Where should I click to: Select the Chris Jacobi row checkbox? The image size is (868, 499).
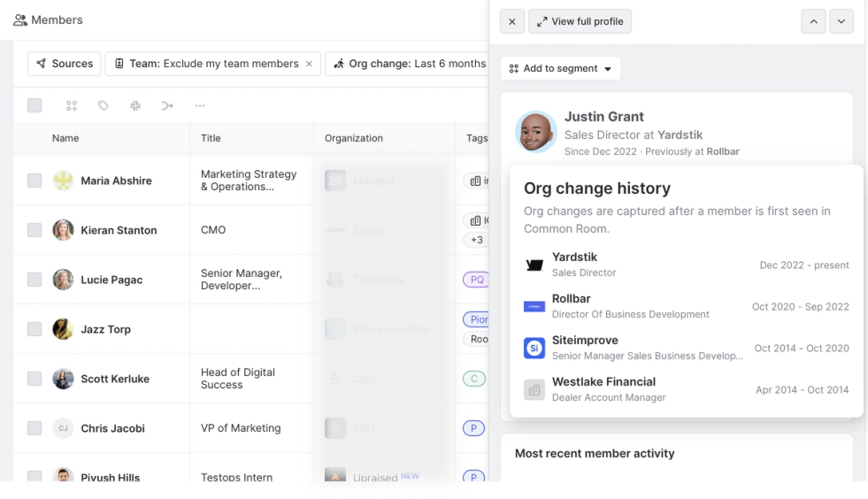coord(35,428)
